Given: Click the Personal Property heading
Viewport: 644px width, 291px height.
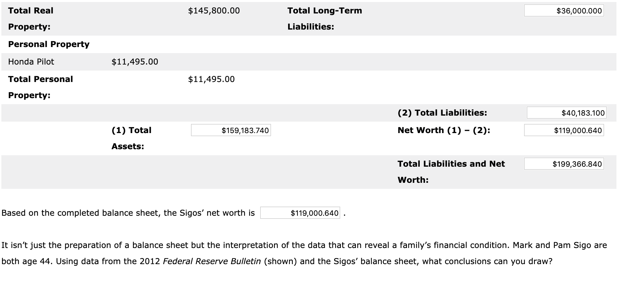Looking at the screenshot, I should [49, 44].
